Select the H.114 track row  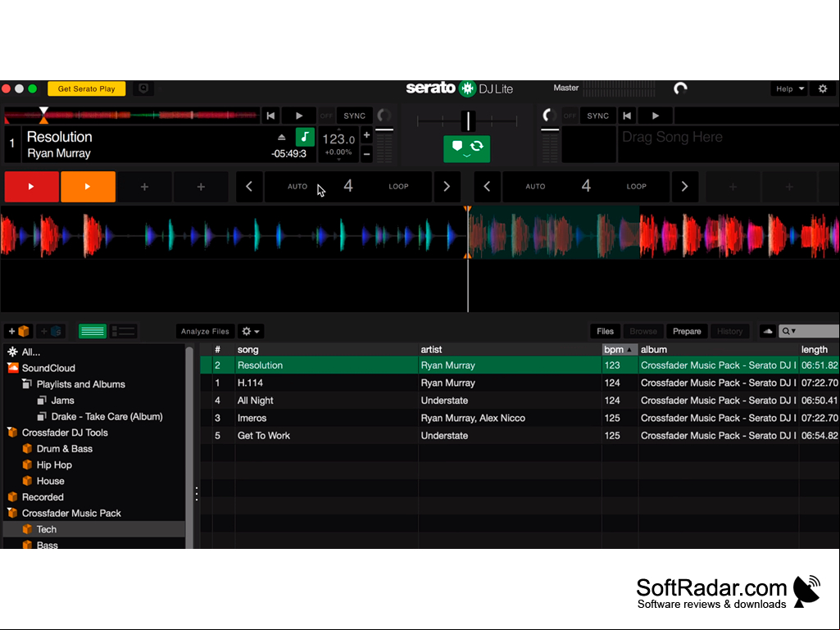click(x=520, y=383)
